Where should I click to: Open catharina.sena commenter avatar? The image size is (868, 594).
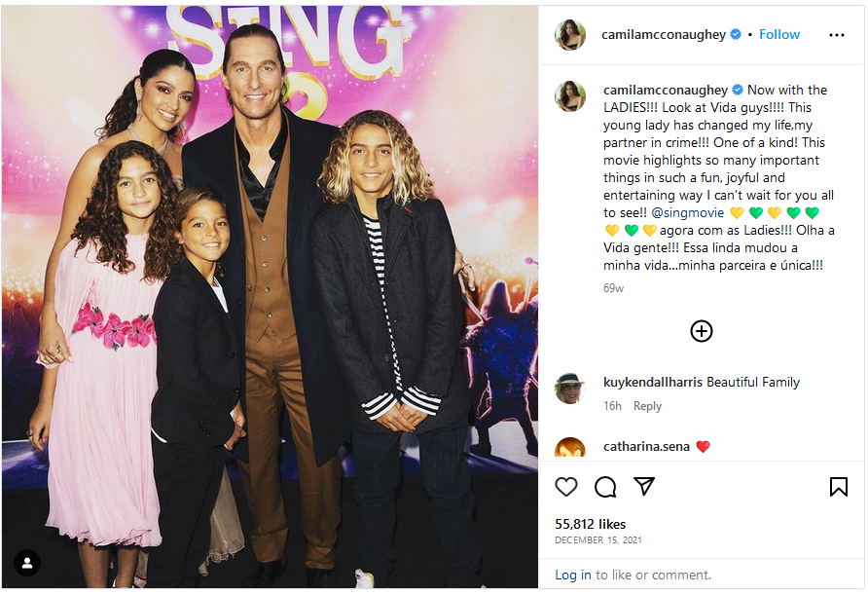tap(570, 447)
